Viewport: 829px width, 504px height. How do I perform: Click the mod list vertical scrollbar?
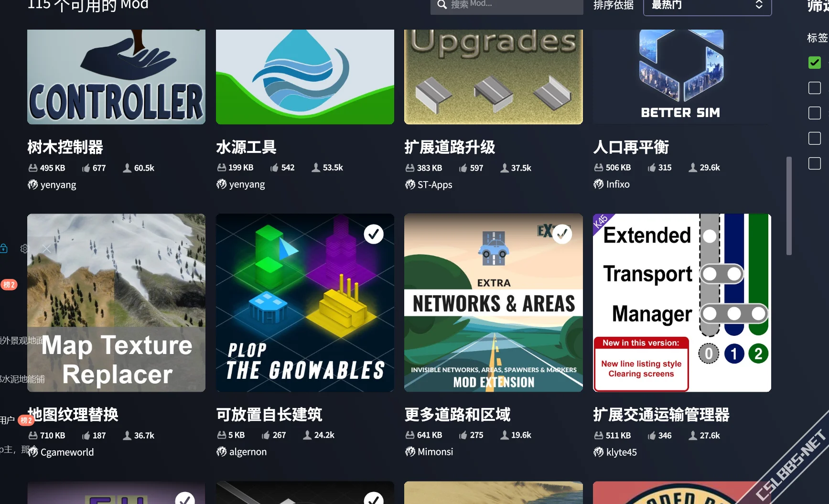click(x=789, y=205)
